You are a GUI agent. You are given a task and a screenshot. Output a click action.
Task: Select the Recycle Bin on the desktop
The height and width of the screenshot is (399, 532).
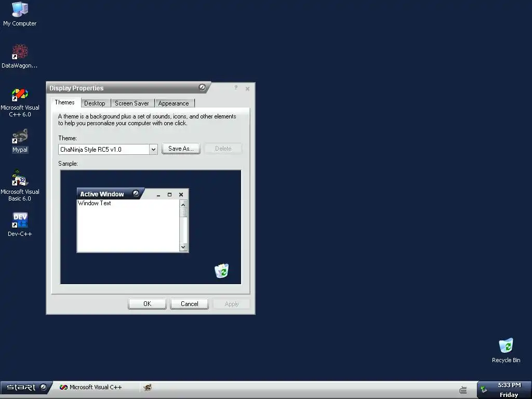pyautogui.click(x=506, y=351)
